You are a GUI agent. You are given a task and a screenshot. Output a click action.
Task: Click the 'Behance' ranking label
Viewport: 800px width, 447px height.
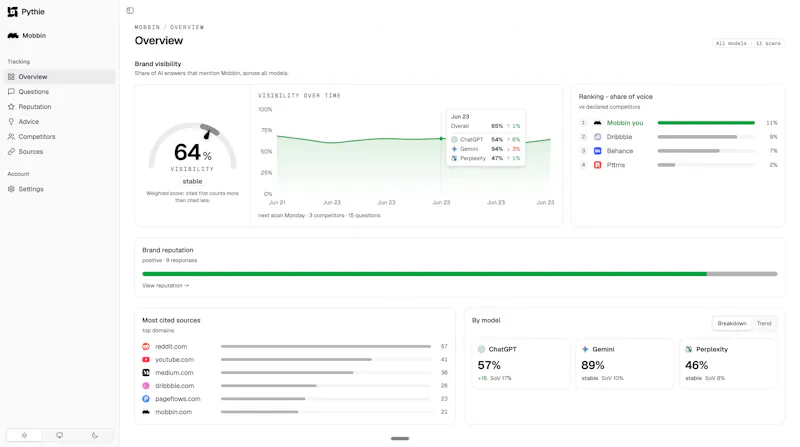(620, 151)
